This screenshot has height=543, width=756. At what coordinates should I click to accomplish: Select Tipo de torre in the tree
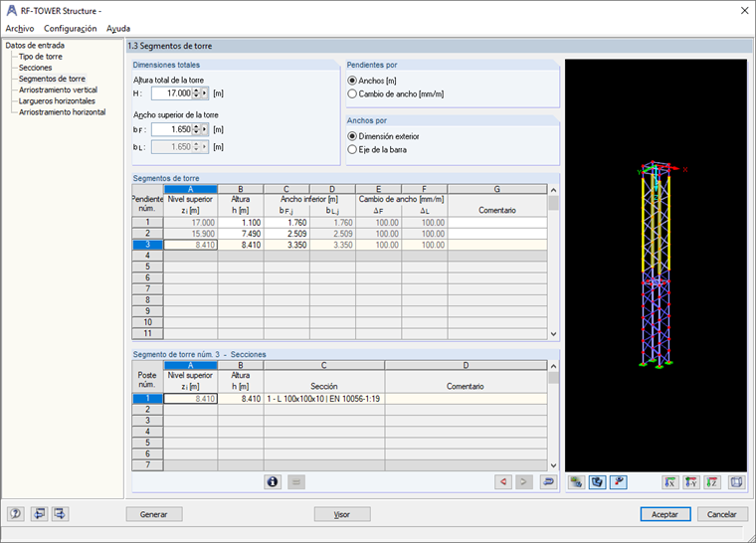point(41,57)
